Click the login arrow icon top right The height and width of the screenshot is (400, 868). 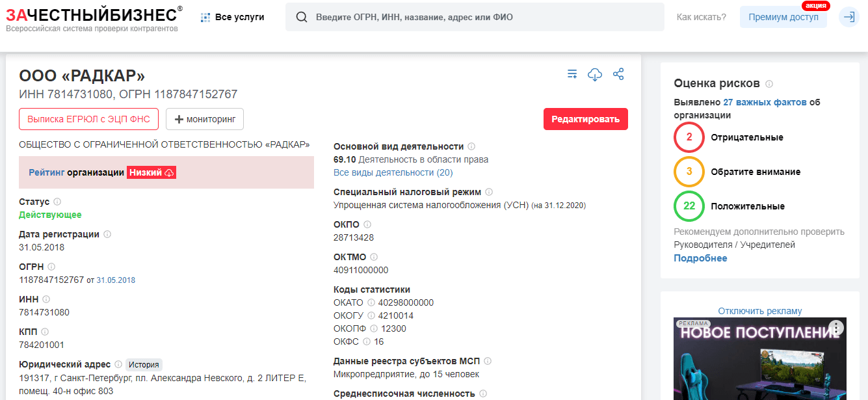point(848,17)
